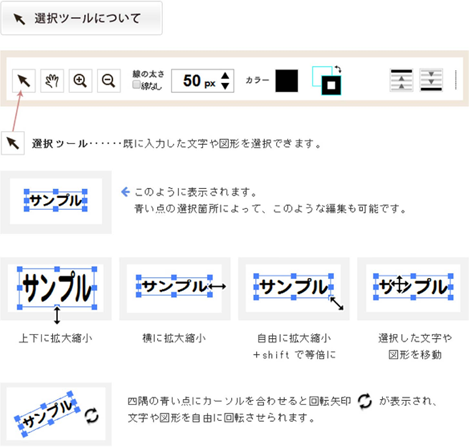Click the 横に拡大縮小 sample thumbnail
Screen dimensions: 469x447
(175, 289)
